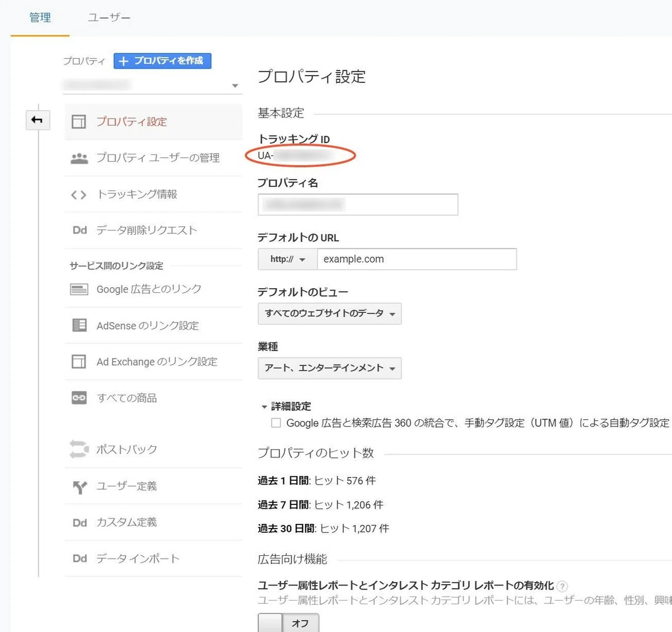Click the Dd icon beside データ削除リクエスト
The width and height of the screenshot is (672, 632).
[x=80, y=230]
